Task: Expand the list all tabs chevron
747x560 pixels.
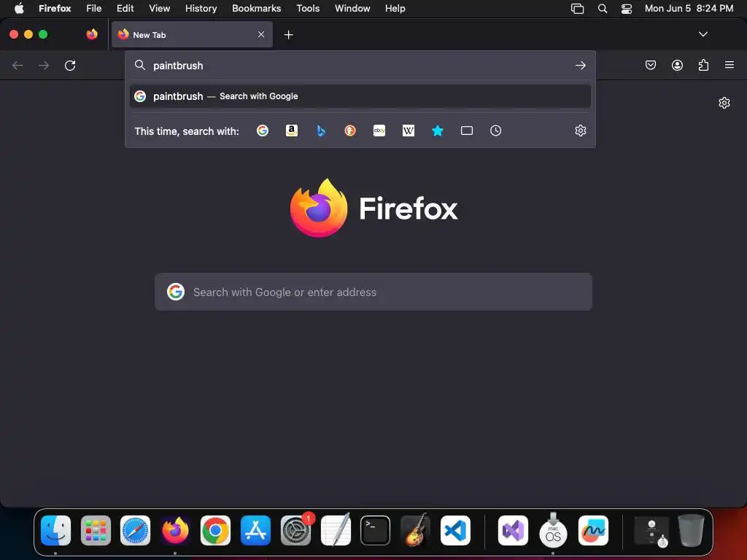Action: pos(703,34)
